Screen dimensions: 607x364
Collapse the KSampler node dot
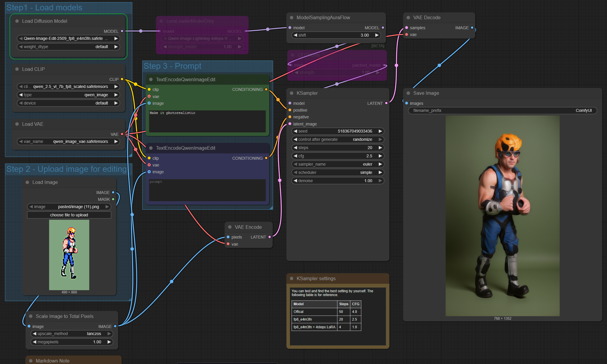(291, 93)
